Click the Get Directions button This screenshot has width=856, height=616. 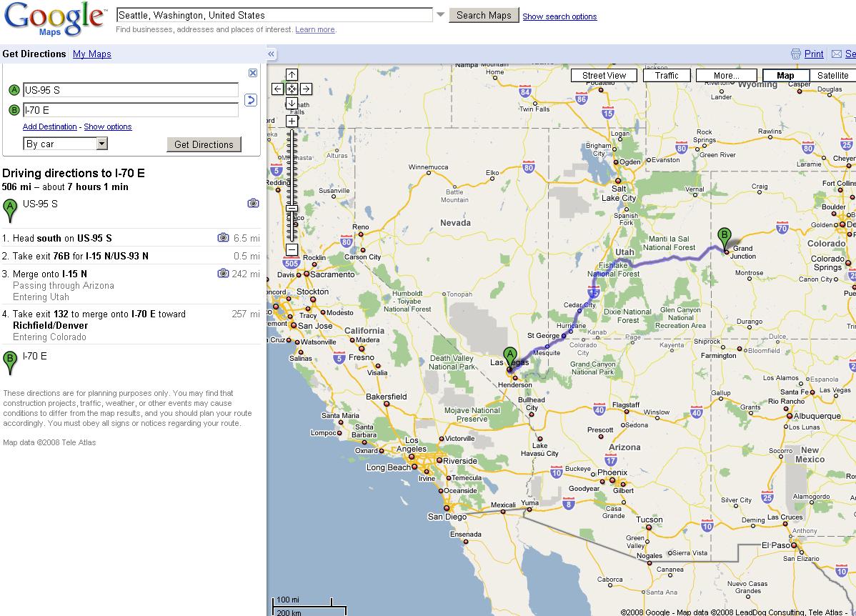click(204, 144)
